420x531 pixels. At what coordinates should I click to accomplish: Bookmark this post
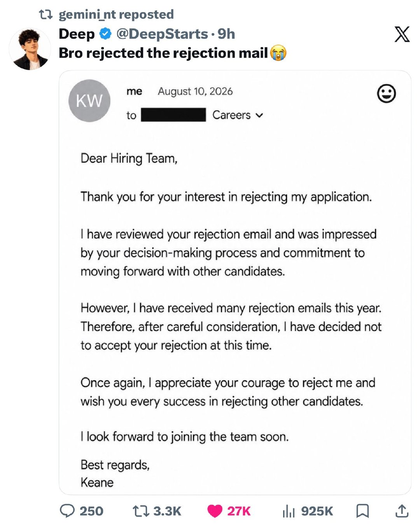[x=362, y=511]
